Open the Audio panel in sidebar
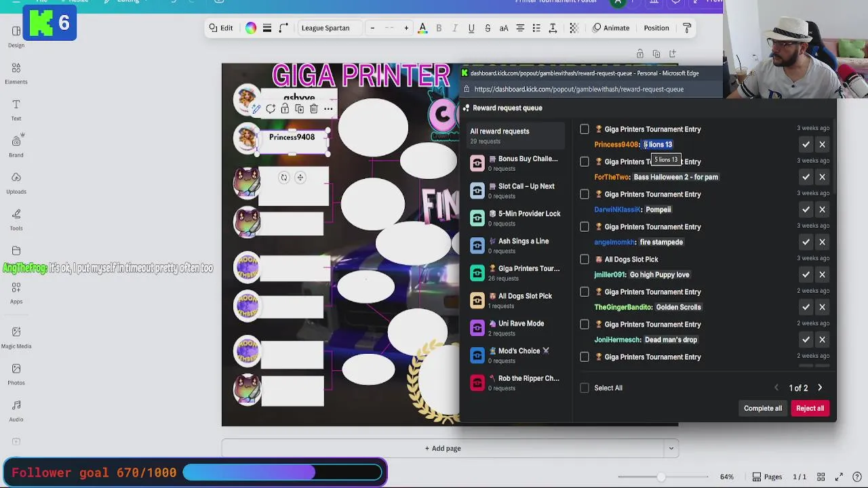This screenshot has width=868, height=488. coord(16,410)
